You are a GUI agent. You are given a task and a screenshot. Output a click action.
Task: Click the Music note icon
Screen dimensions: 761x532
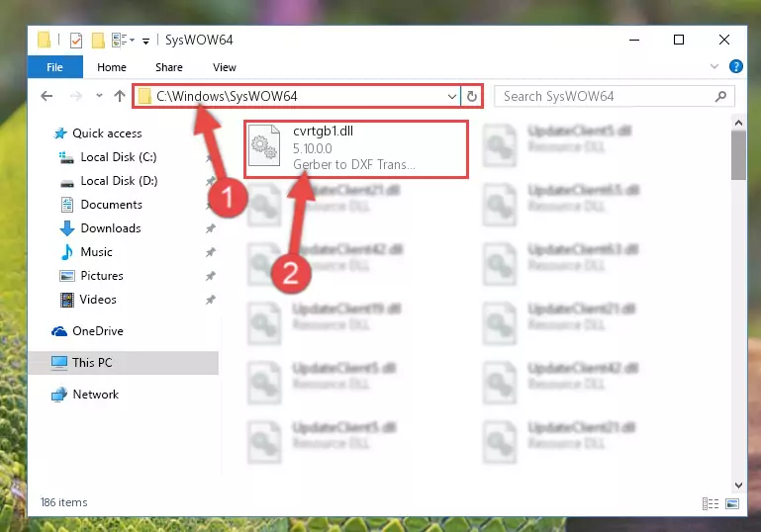coord(67,252)
